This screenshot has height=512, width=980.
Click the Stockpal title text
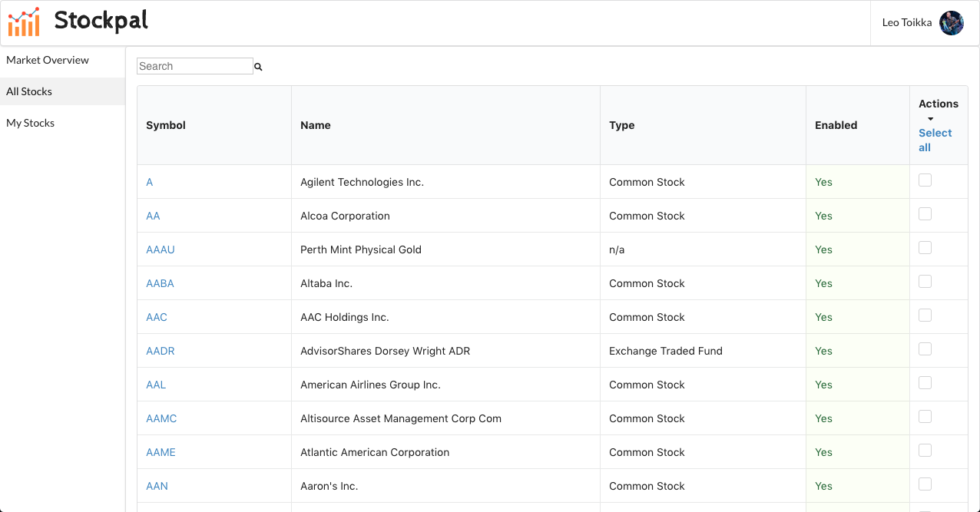(x=101, y=21)
